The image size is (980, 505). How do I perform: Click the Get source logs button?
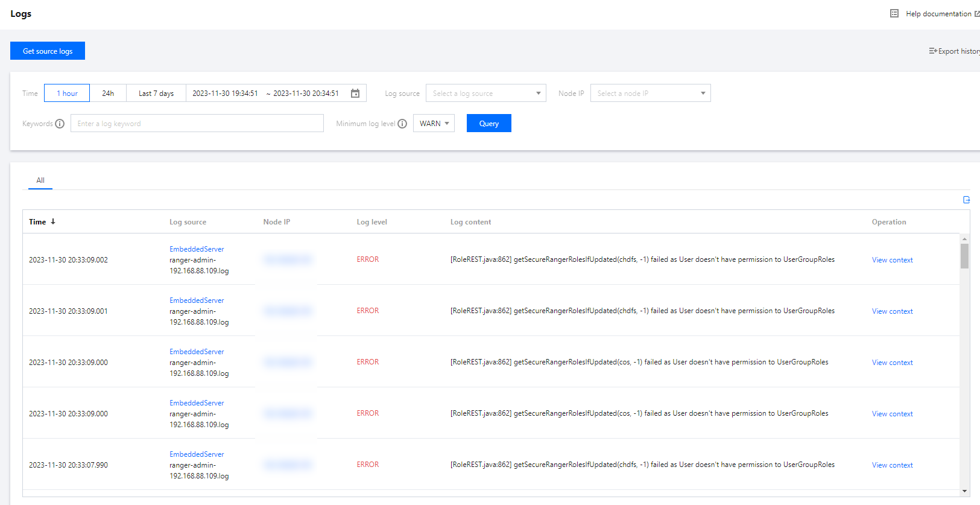click(x=48, y=51)
